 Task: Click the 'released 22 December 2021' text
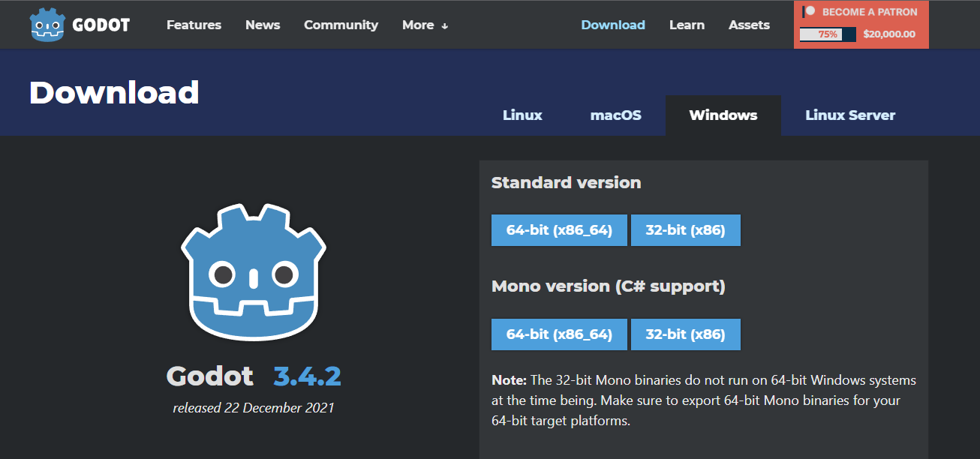click(x=254, y=408)
